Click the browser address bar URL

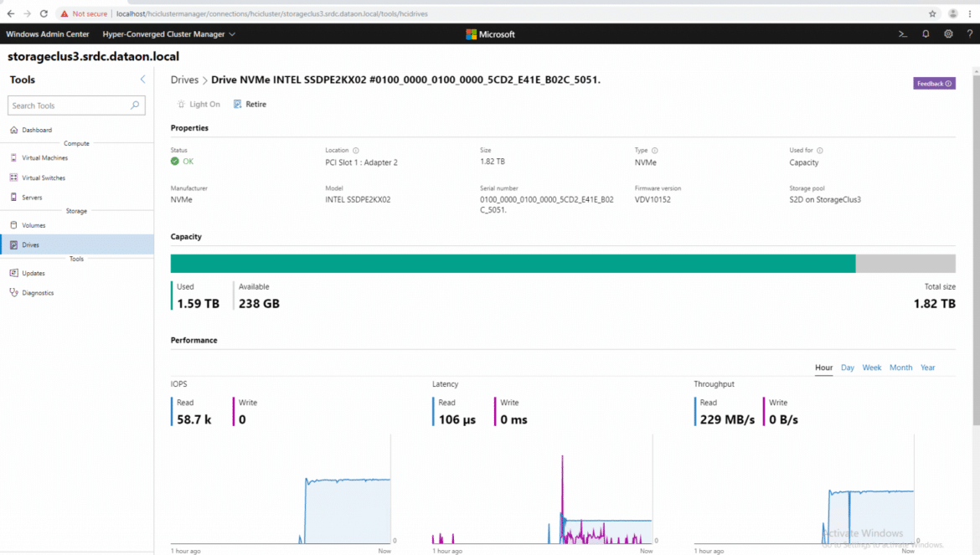tap(272, 13)
